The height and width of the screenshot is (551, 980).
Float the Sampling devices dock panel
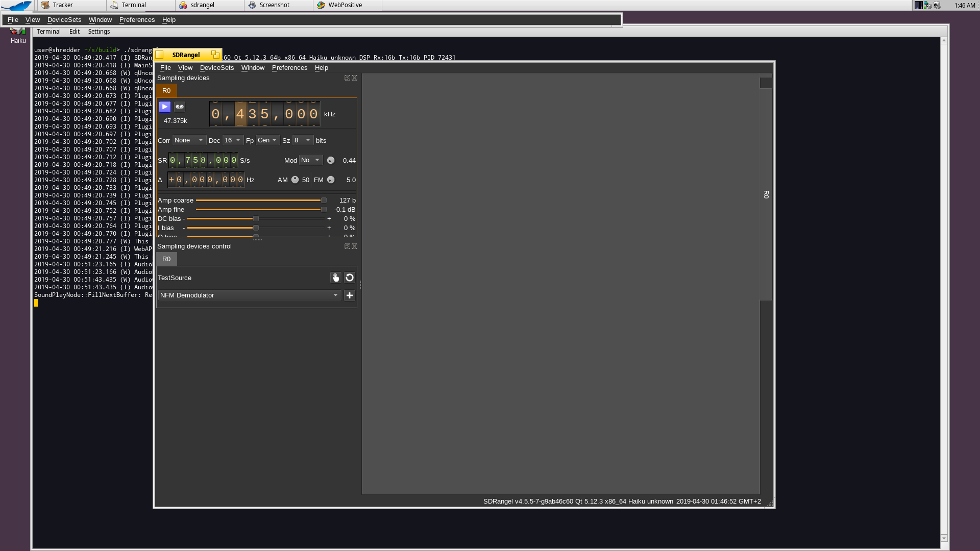(x=347, y=78)
